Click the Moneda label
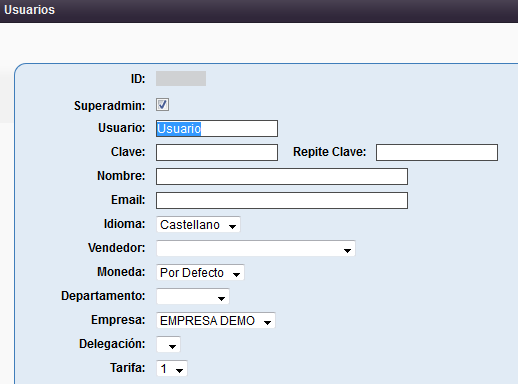 (121, 272)
